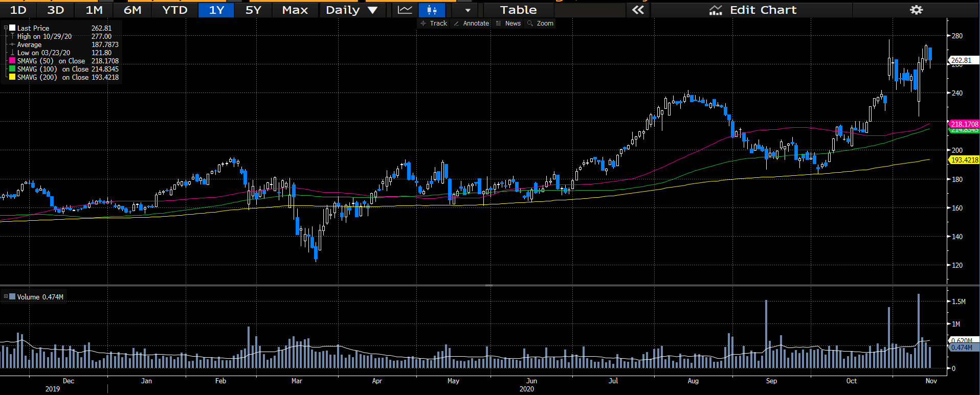Click the 120 price axis label
Screen dimensions: 980x395
(x=957, y=265)
